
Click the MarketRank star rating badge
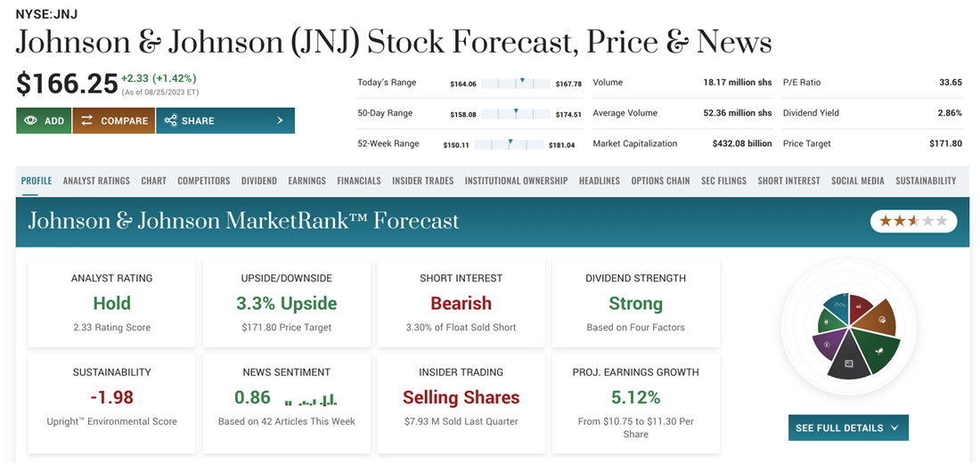coord(913,221)
